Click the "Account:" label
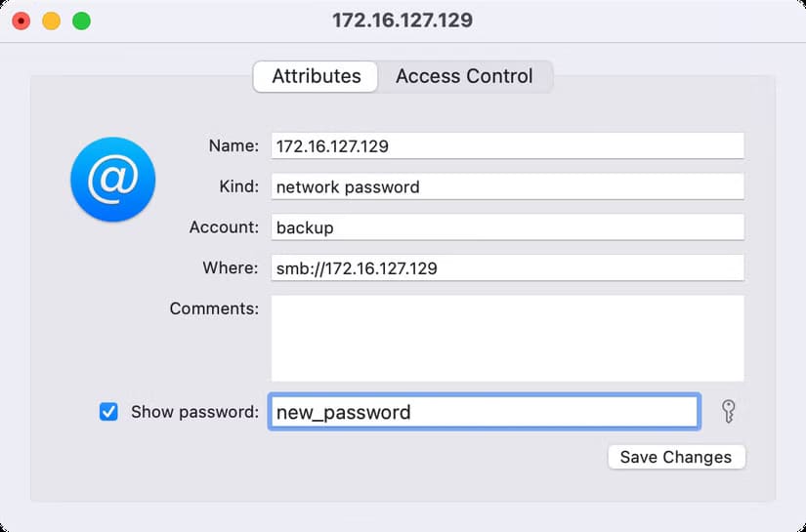 224,227
